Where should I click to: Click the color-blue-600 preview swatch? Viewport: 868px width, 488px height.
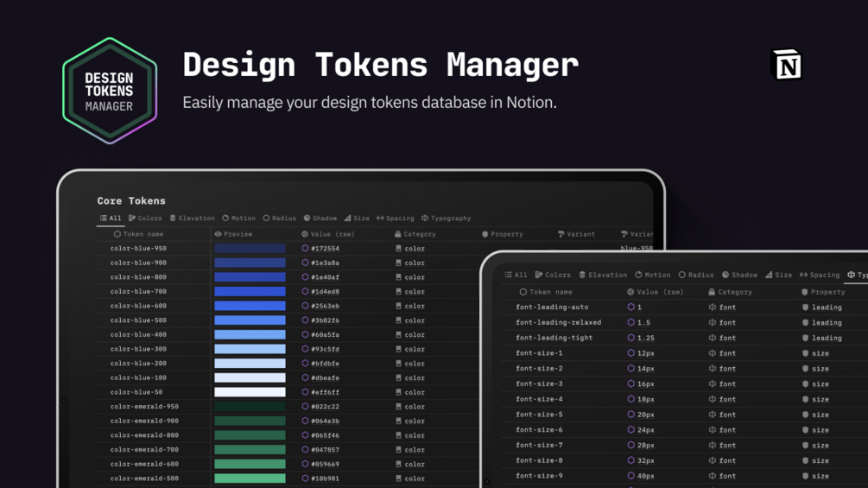[250, 306]
